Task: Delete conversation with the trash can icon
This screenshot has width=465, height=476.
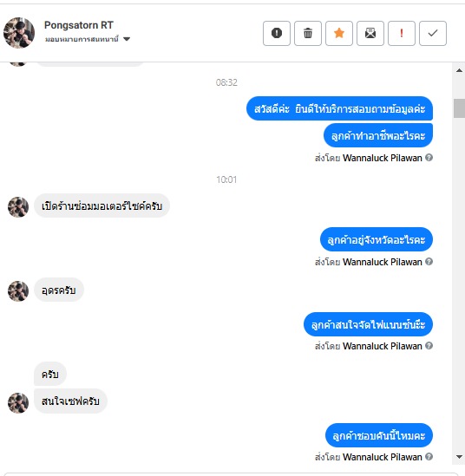Action: pyautogui.click(x=308, y=33)
